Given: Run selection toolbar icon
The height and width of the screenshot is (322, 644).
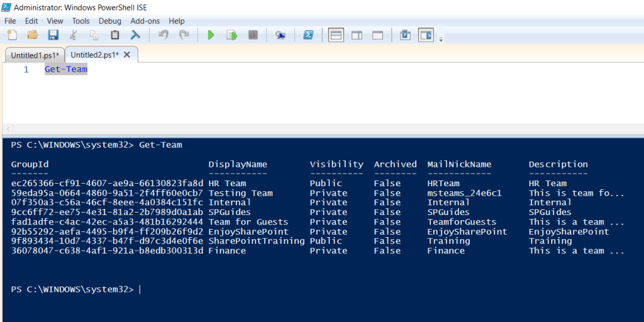Looking at the screenshot, I should pyautogui.click(x=232, y=35).
